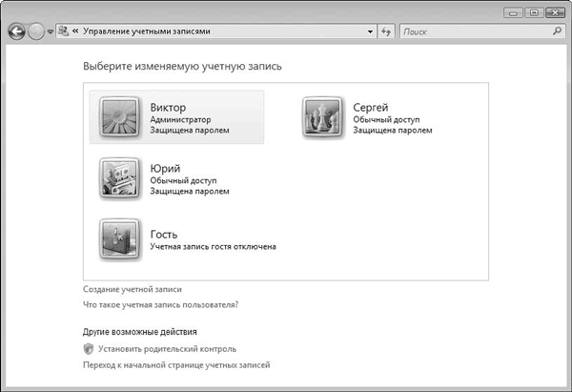Go to 'Переход к начальной странице учетных записей'
The image size is (572, 392).
(176, 365)
